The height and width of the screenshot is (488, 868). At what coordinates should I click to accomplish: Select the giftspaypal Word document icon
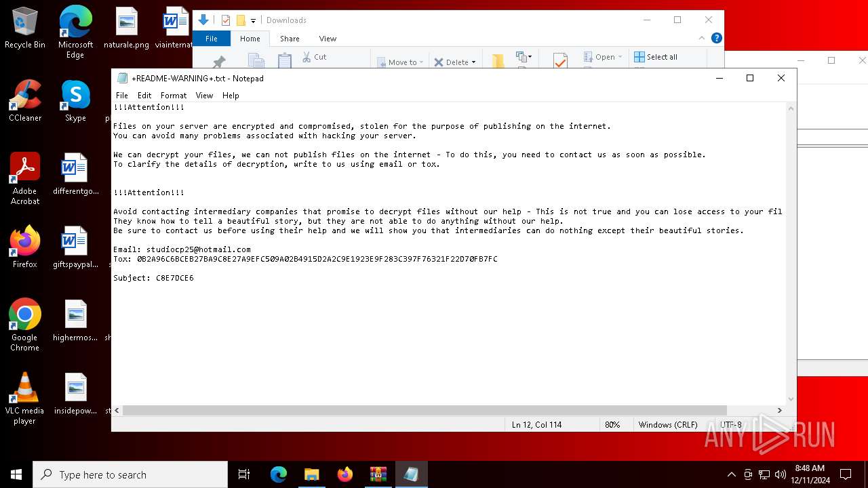click(x=75, y=247)
